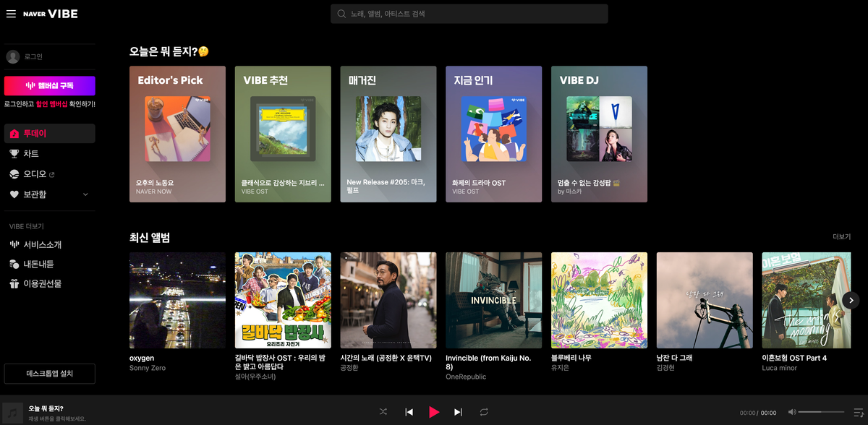Screen dimensions: 868x425
Task: Click artist name Luca minor
Action: point(781,368)
